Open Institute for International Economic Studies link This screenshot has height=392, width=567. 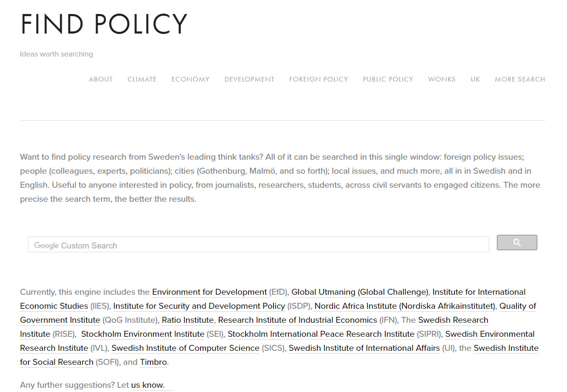click(479, 292)
